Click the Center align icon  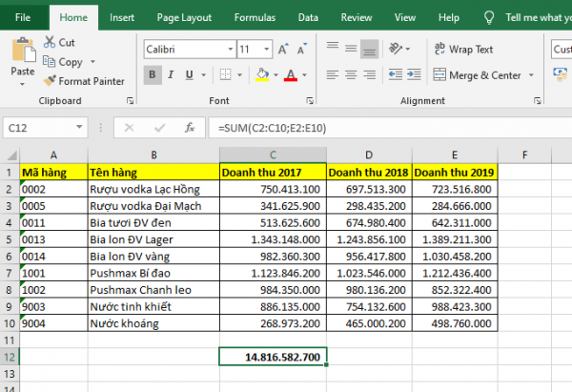click(352, 75)
